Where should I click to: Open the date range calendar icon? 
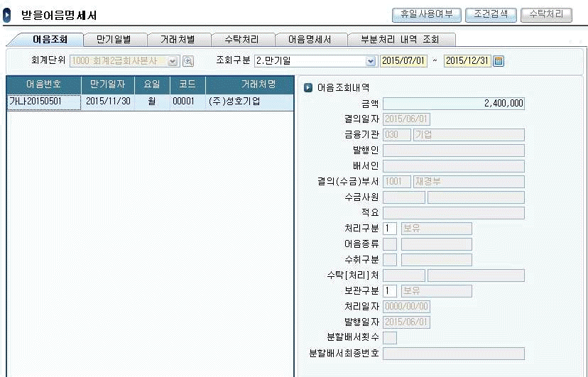tap(499, 61)
